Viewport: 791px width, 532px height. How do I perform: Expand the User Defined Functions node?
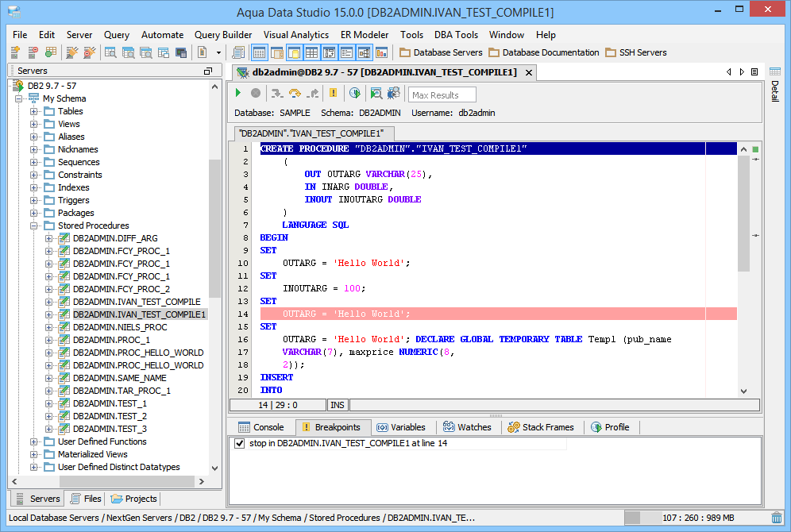point(34,441)
